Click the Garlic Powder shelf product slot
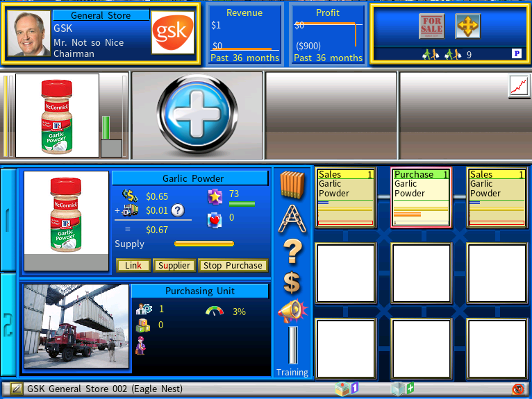Viewport: 532px width, 399px height. (x=57, y=115)
